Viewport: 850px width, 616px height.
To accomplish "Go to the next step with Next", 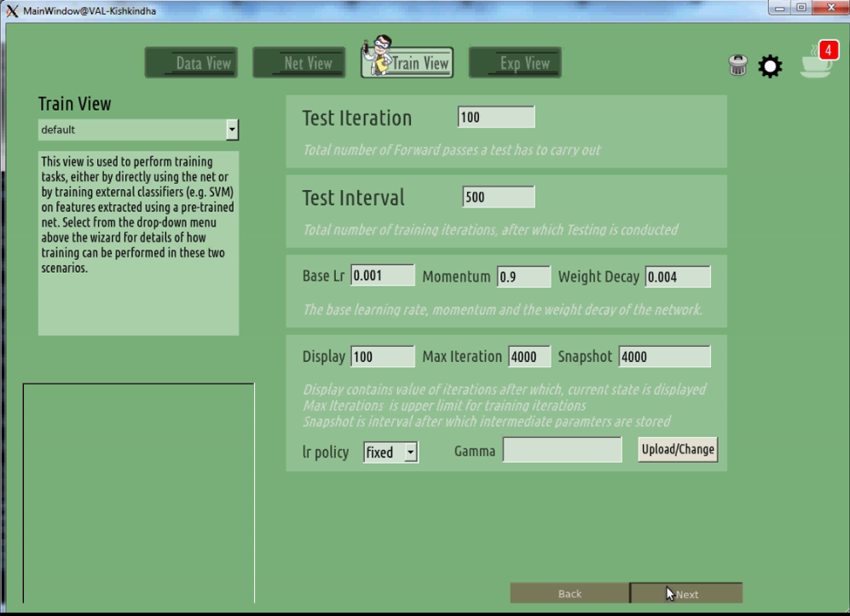I will pyautogui.click(x=686, y=593).
